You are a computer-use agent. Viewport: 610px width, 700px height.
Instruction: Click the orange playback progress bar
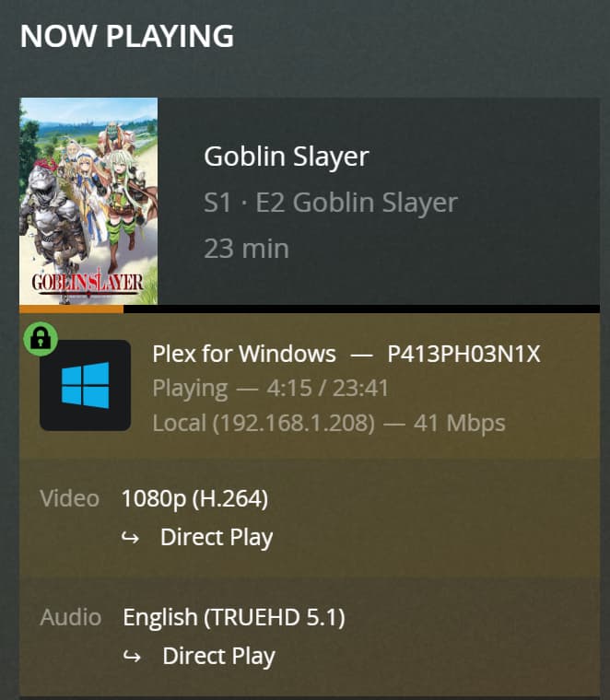click(x=72, y=309)
